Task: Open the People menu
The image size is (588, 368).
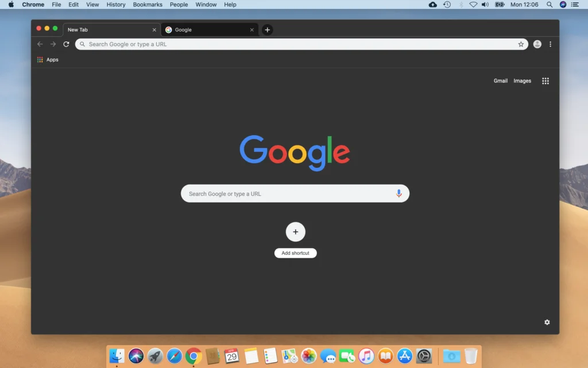Action: click(x=179, y=5)
